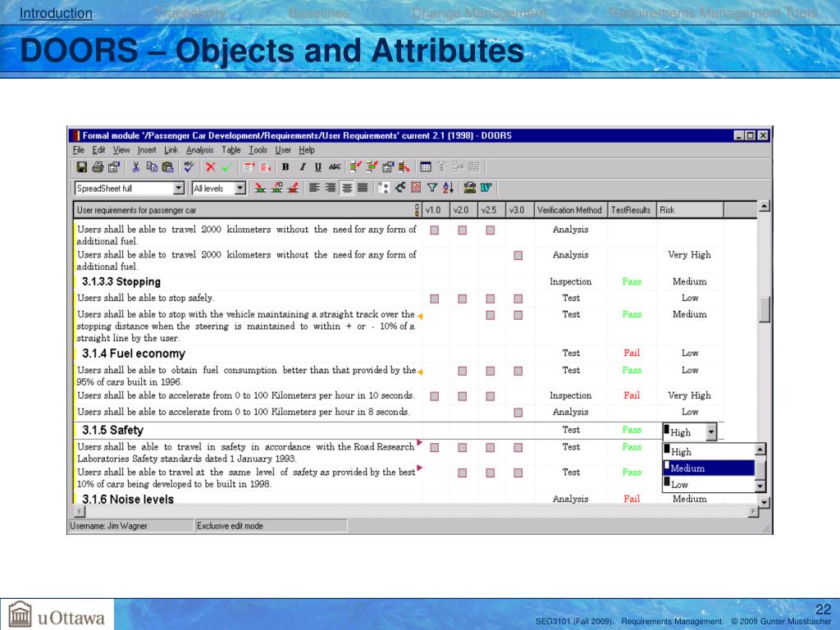
Task: Click the left-align text icon
Action: (x=314, y=188)
